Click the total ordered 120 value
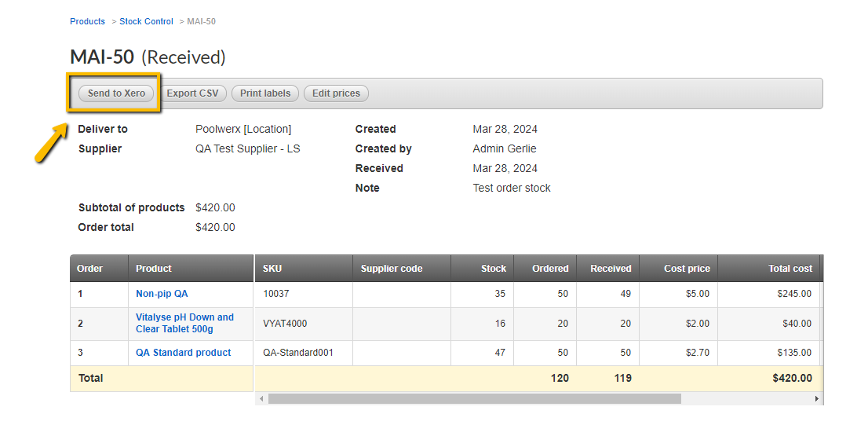The width and height of the screenshot is (868, 436). pyautogui.click(x=560, y=378)
